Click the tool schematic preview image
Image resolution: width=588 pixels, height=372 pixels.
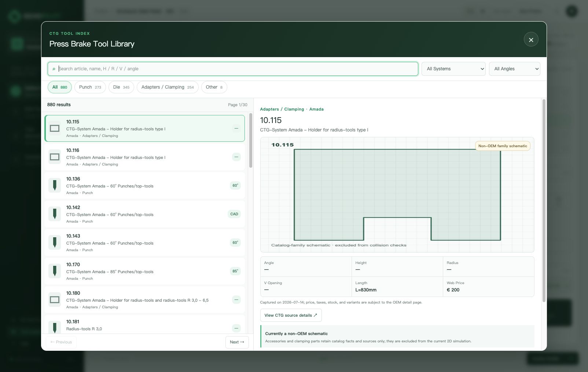coord(397,195)
